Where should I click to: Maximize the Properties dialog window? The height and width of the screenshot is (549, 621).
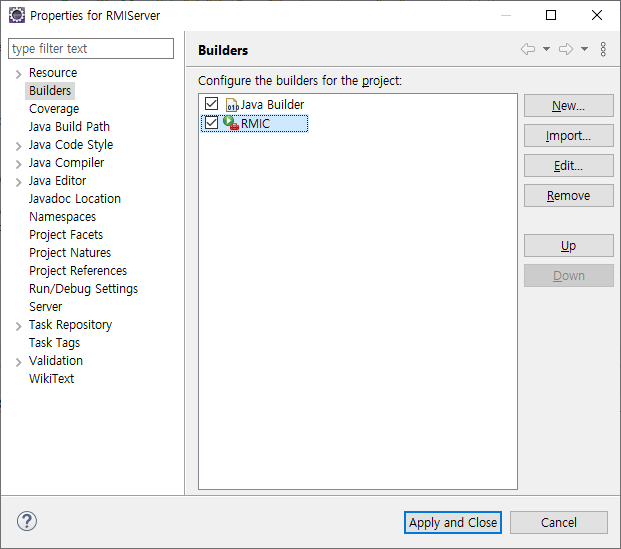[x=551, y=15]
